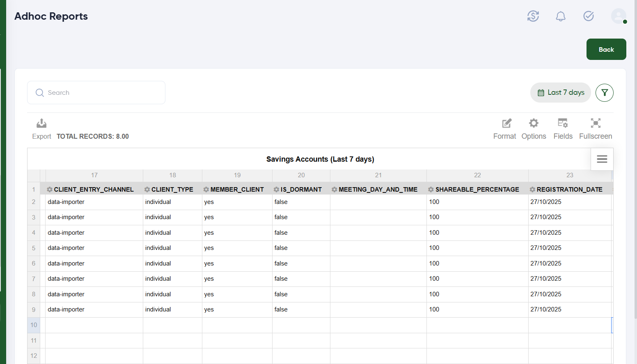Open the Fields selector
This screenshot has height=364, width=637.
563,124
